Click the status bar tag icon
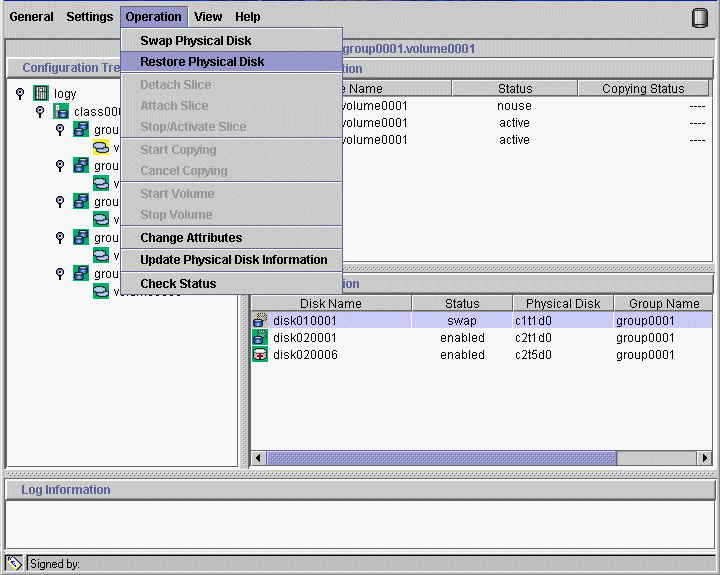Screen dimensions: 720x575 click(x=14, y=563)
